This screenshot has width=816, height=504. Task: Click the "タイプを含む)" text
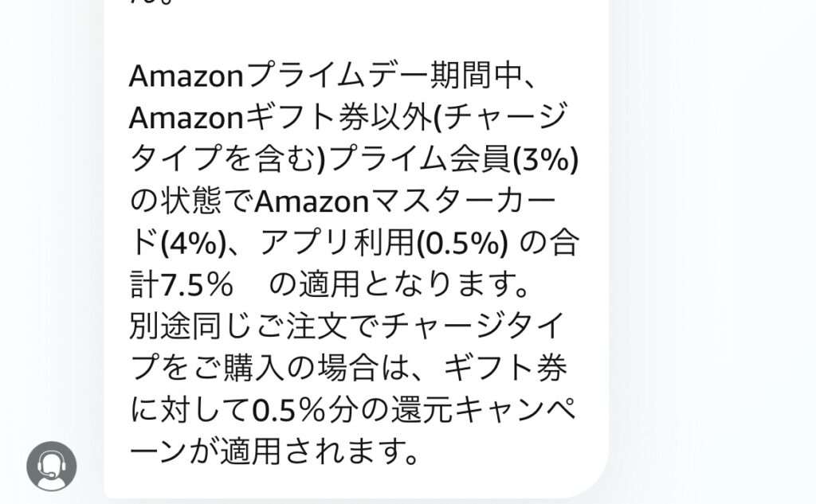pyautogui.click(x=228, y=162)
